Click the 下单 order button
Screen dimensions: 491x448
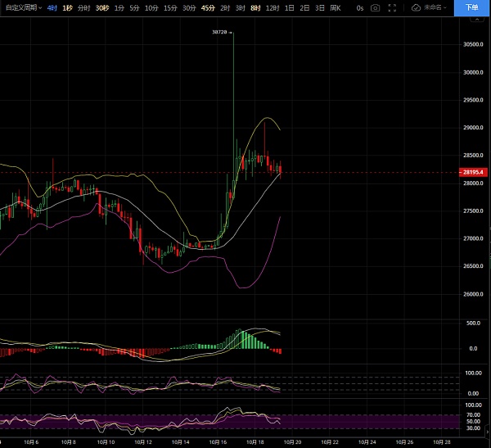472,7
